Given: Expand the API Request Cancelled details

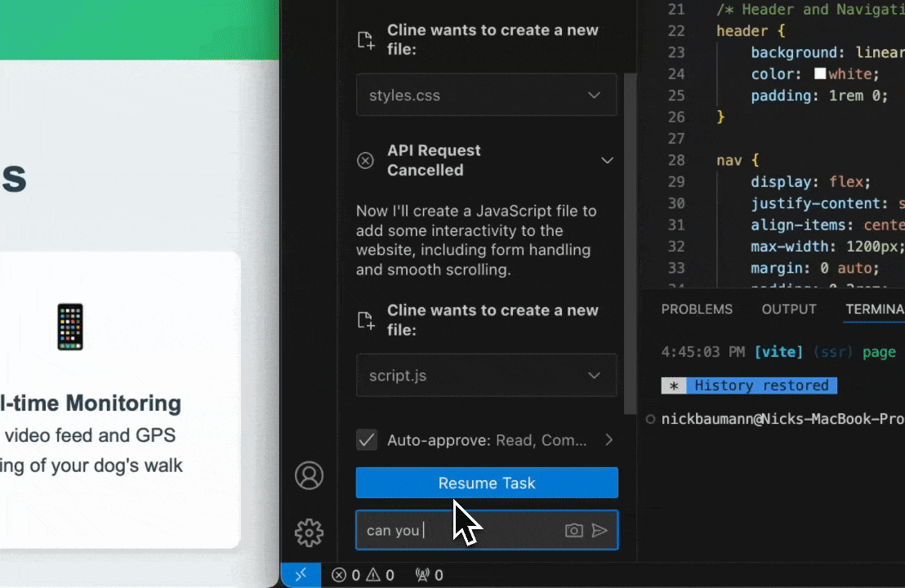Looking at the screenshot, I should pos(607,160).
